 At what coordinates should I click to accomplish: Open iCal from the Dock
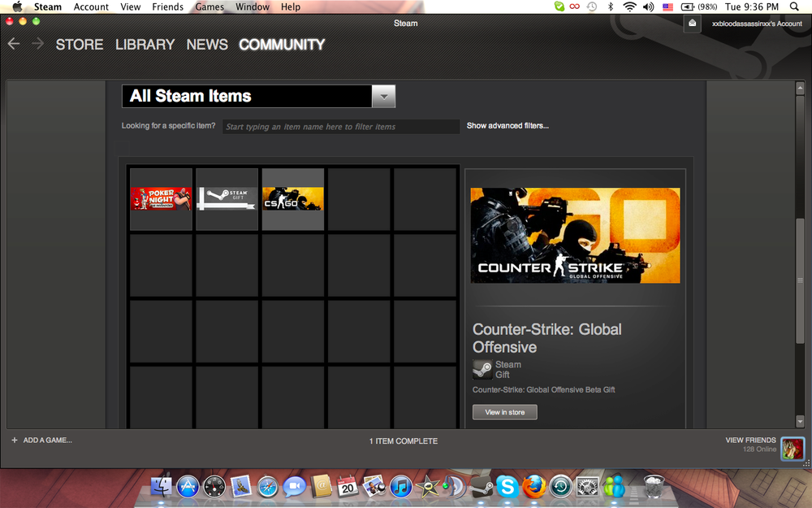[x=348, y=486]
